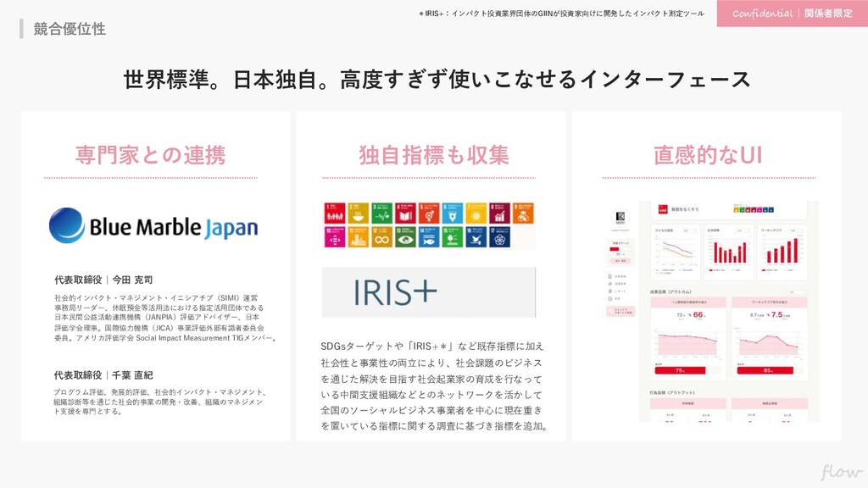The width and height of the screenshot is (868, 488).
Task: Select SDG goal 7 energy sun icon
Action: pos(476,213)
